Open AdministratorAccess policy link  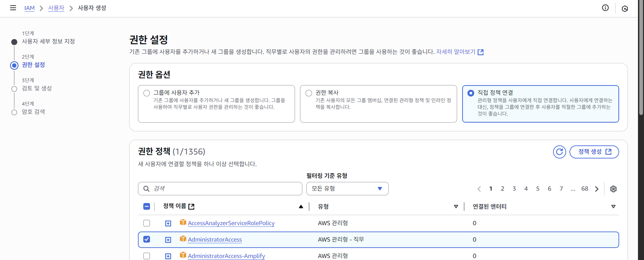215,240
